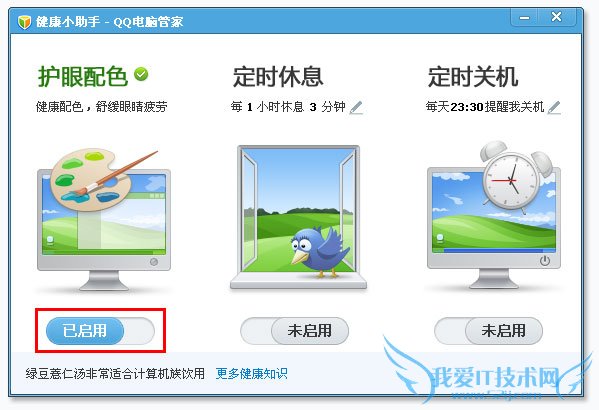Enable the 定时关机 未启用 toggle
Screen dimensions: 599x410
click(x=488, y=331)
